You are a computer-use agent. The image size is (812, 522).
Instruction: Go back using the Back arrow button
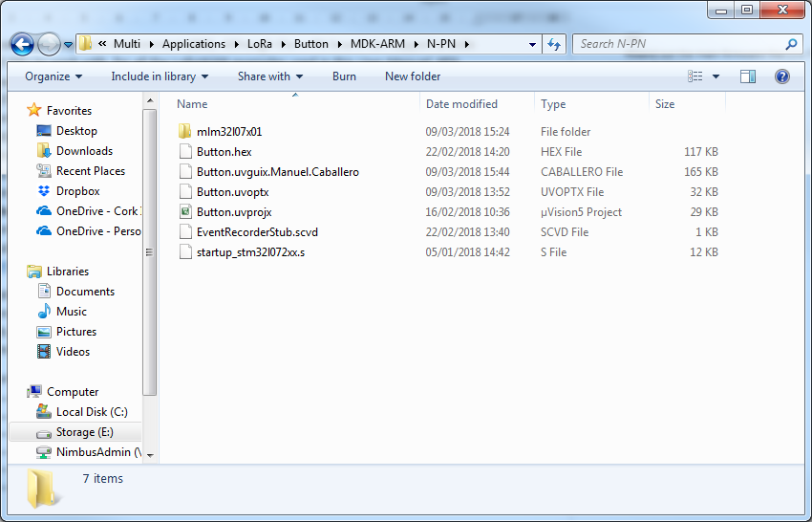22,45
